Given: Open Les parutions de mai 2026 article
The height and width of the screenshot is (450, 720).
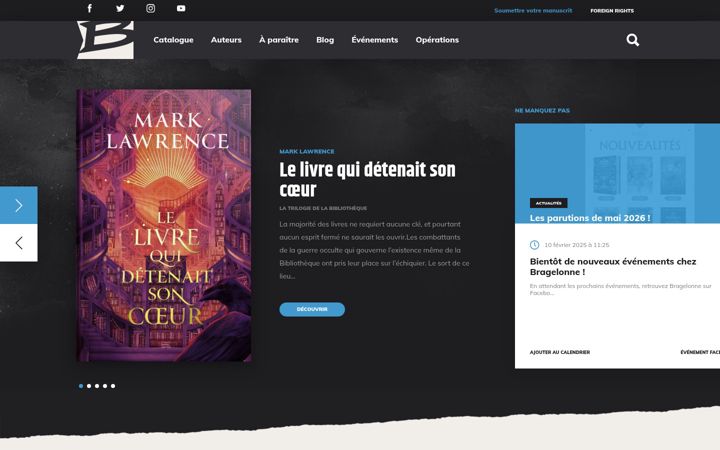Looking at the screenshot, I should (590, 218).
